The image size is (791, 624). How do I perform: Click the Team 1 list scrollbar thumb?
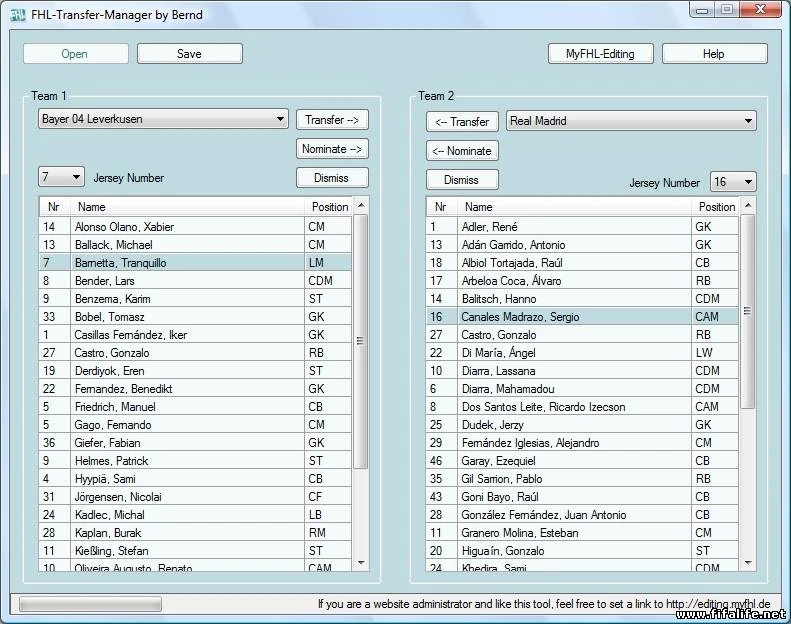point(361,342)
